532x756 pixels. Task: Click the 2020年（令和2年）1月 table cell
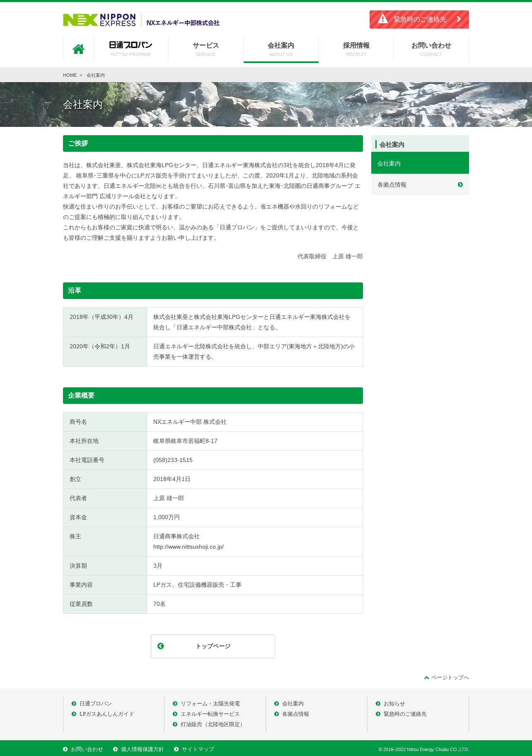(105, 352)
